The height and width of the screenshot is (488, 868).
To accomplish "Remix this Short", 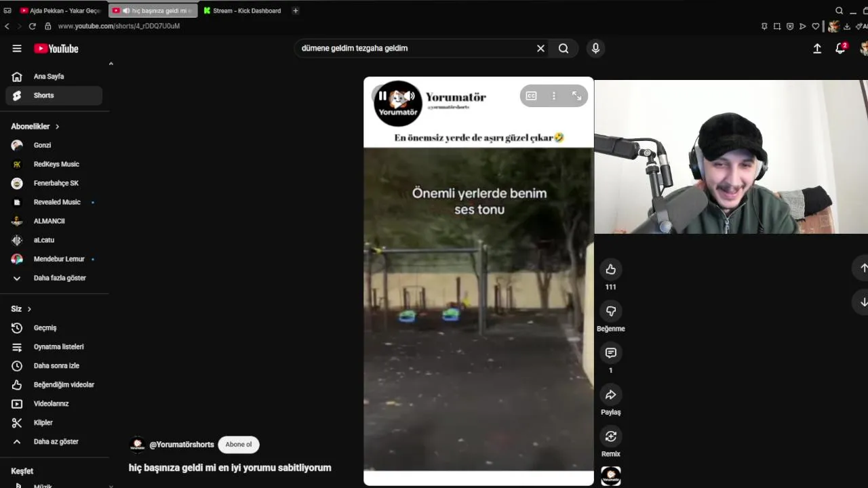I will pyautogui.click(x=610, y=436).
